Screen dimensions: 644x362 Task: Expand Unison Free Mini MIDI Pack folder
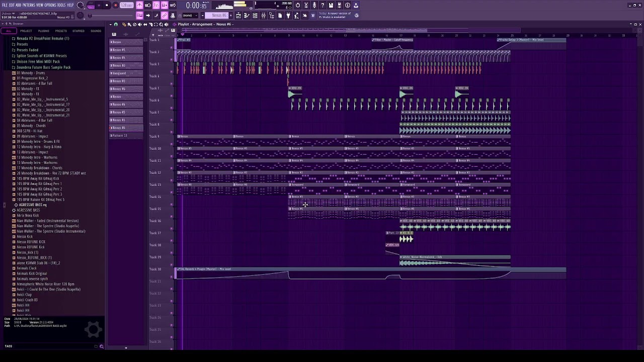(x=38, y=61)
